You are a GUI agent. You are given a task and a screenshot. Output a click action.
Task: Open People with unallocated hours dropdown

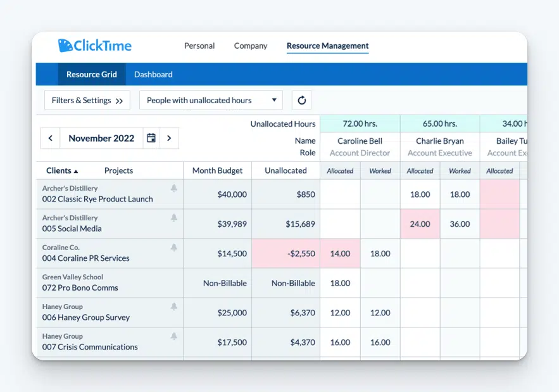pos(211,100)
